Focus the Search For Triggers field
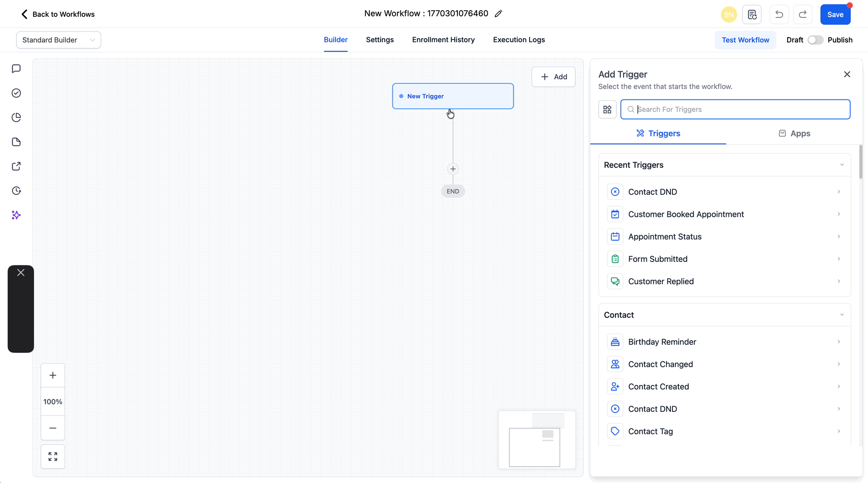Image resolution: width=868 pixels, height=483 pixels. point(735,109)
